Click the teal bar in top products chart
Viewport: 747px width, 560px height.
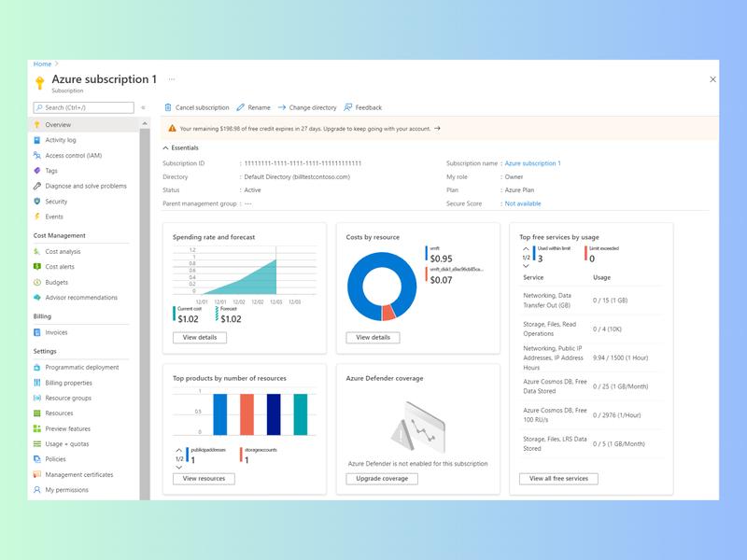click(x=300, y=414)
